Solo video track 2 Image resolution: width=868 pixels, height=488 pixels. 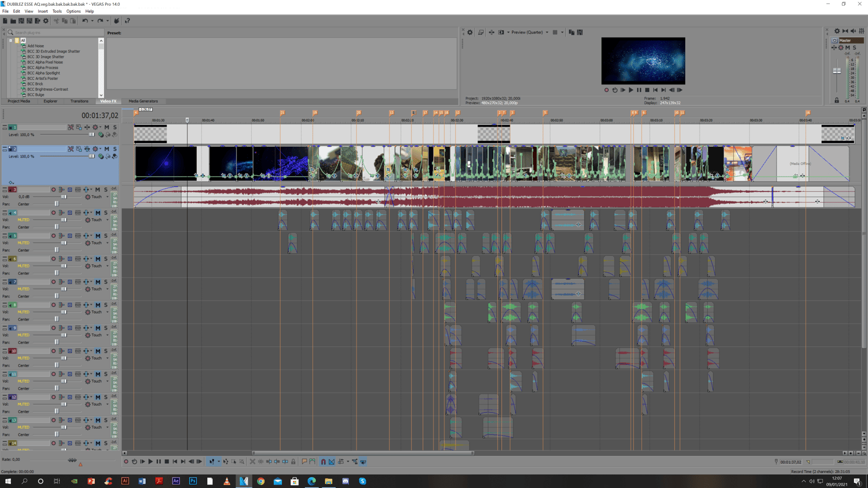coord(115,149)
